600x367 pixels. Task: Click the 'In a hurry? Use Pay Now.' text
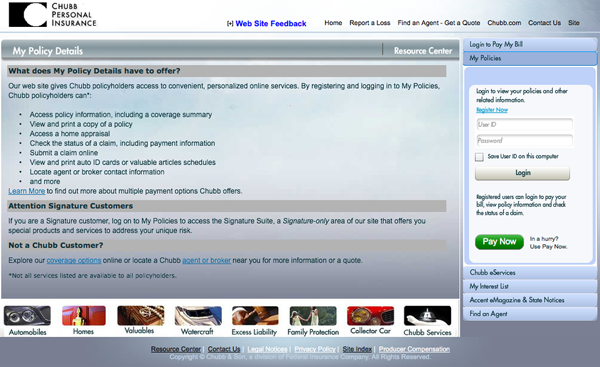click(x=548, y=243)
